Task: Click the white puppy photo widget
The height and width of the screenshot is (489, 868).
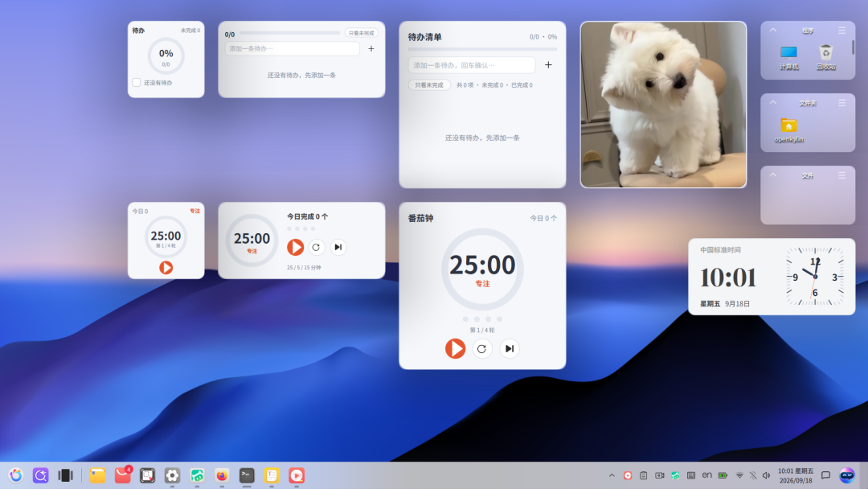Action: click(x=663, y=105)
